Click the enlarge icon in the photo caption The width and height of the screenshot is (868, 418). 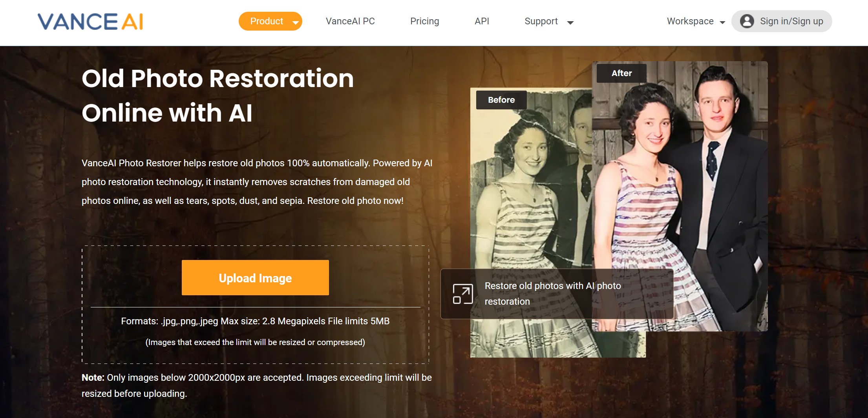[x=462, y=294]
